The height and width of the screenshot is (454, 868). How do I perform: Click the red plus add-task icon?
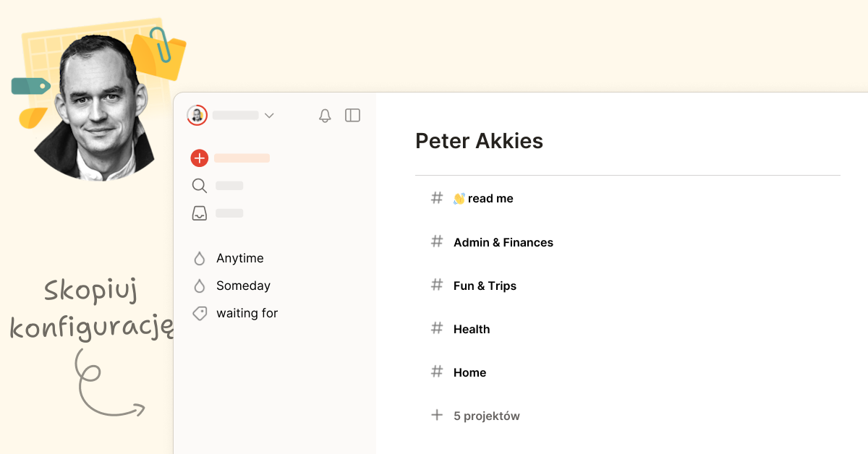point(200,158)
